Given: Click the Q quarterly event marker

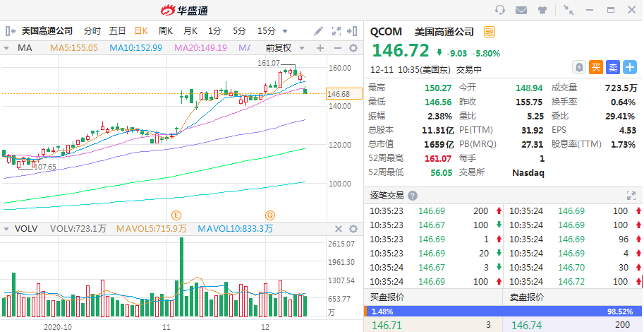Looking at the screenshot, I should tap(270, 215).
